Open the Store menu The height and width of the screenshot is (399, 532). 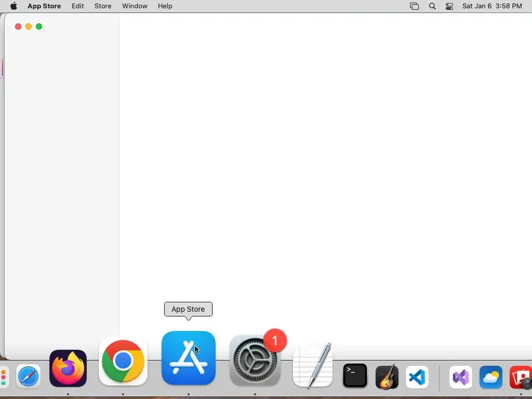103,6
